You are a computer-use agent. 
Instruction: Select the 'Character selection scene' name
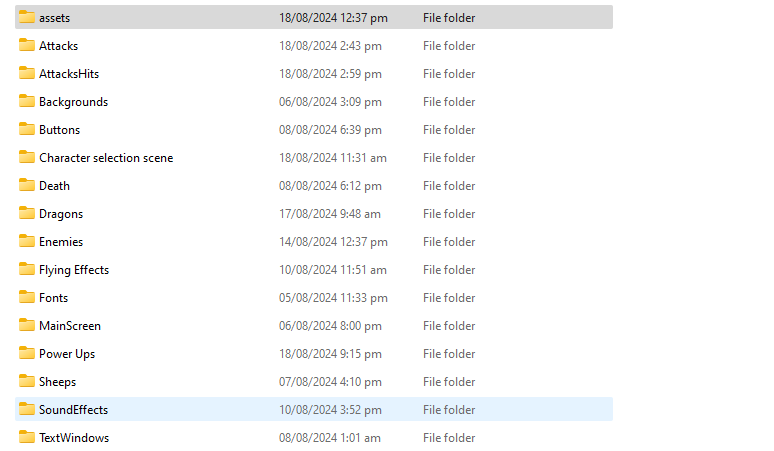(106, 158)
